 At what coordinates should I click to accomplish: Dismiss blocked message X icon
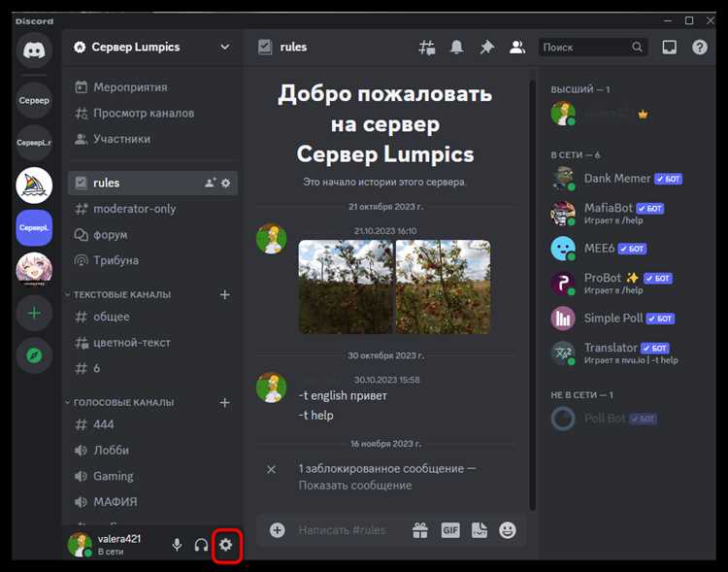[271, 469]
